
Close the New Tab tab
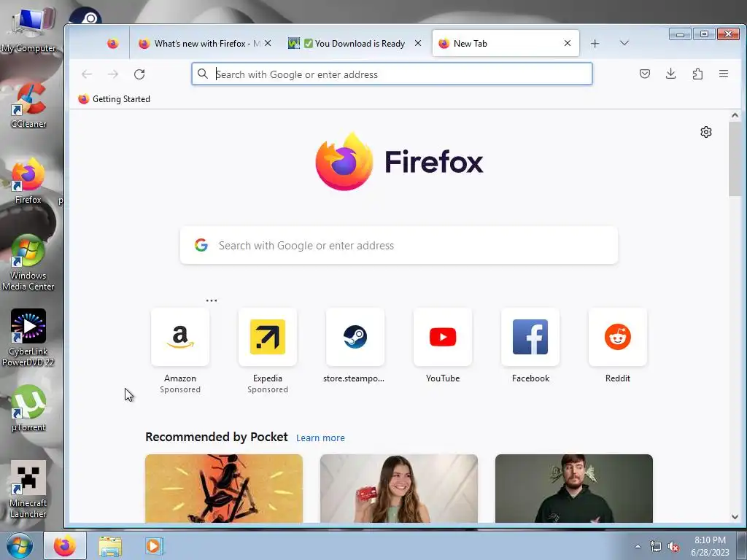[568, 43]
